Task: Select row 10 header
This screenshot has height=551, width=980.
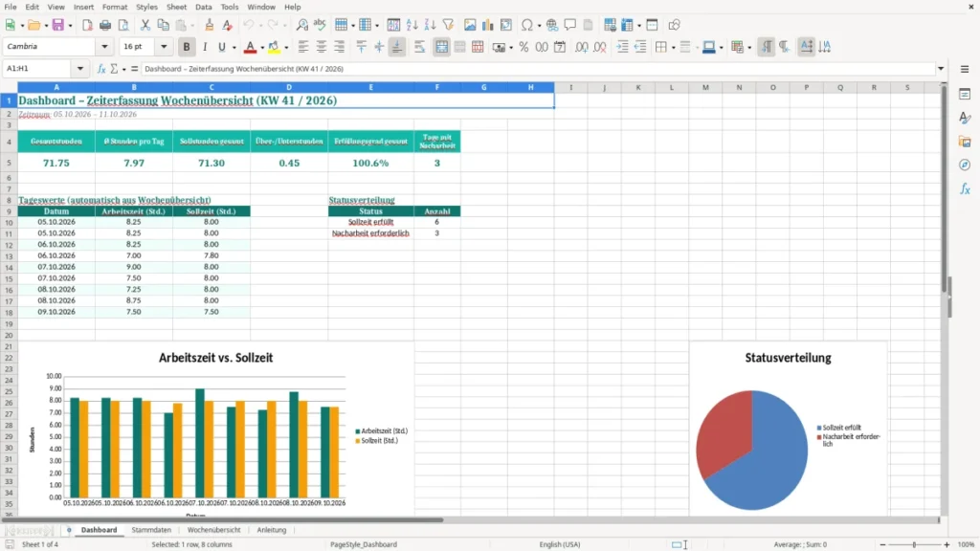Action: 9,222
